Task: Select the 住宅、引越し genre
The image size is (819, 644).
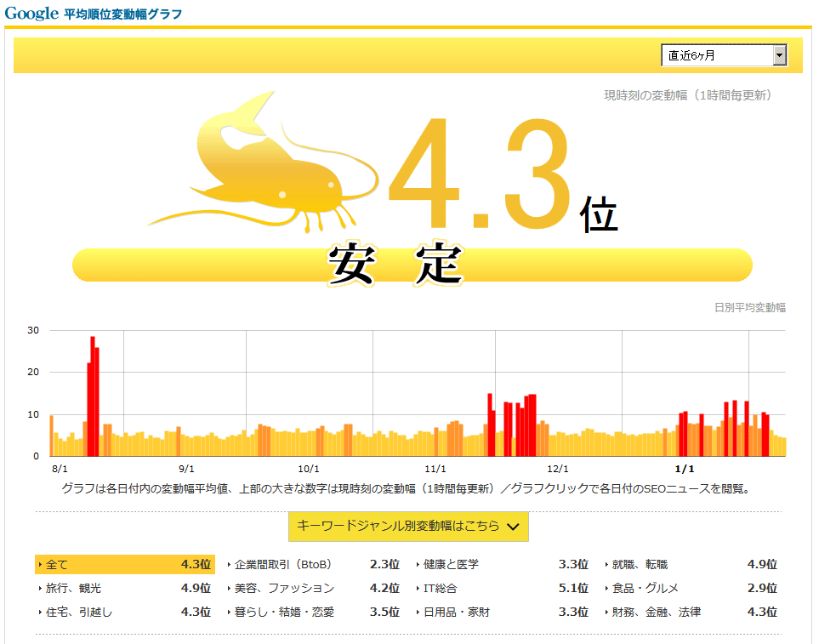Action: click(x=78, y=612)
